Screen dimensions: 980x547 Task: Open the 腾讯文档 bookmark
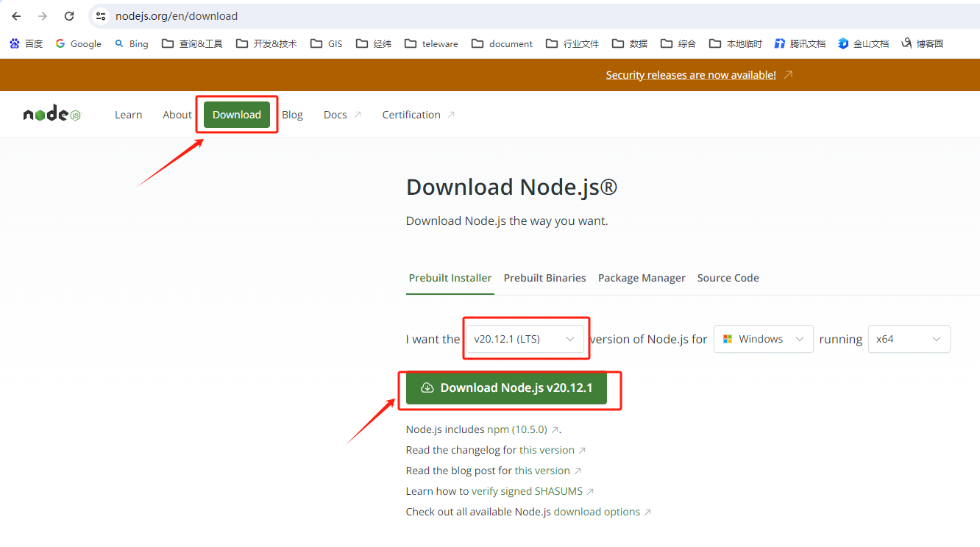pos(800,43)
